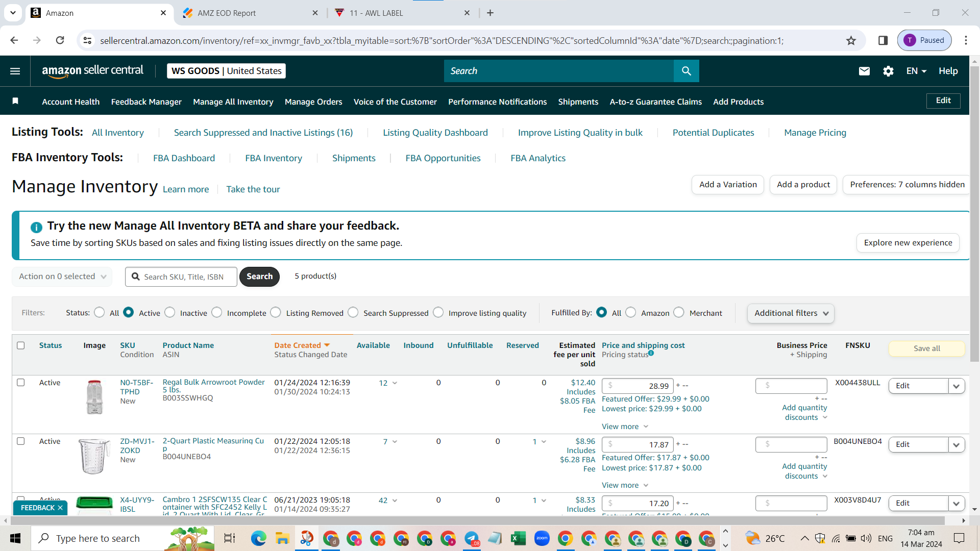Open File Explorer from the taskbar
The height and width of the screenshot is (551, 980).
tap(282, 538)
